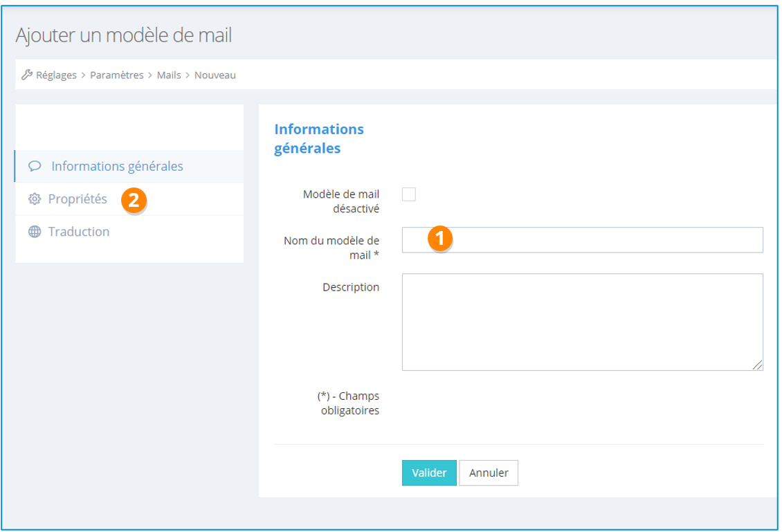Screen dimensions: 782x532
Task: Tick the Modèle de mail désactivé checkbox
Action: (x=409, y=194)
